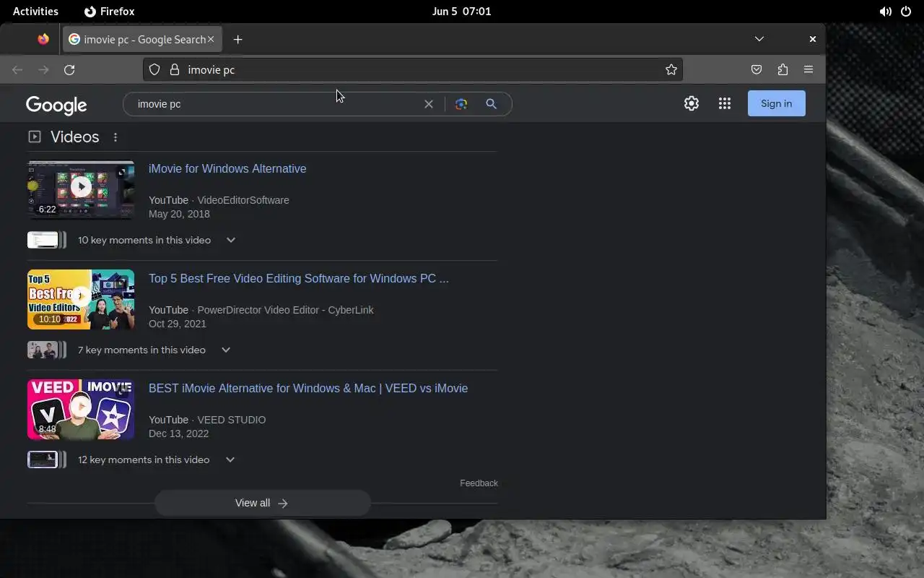Open the Firefox hamburger application menu

tap(808, 69)
